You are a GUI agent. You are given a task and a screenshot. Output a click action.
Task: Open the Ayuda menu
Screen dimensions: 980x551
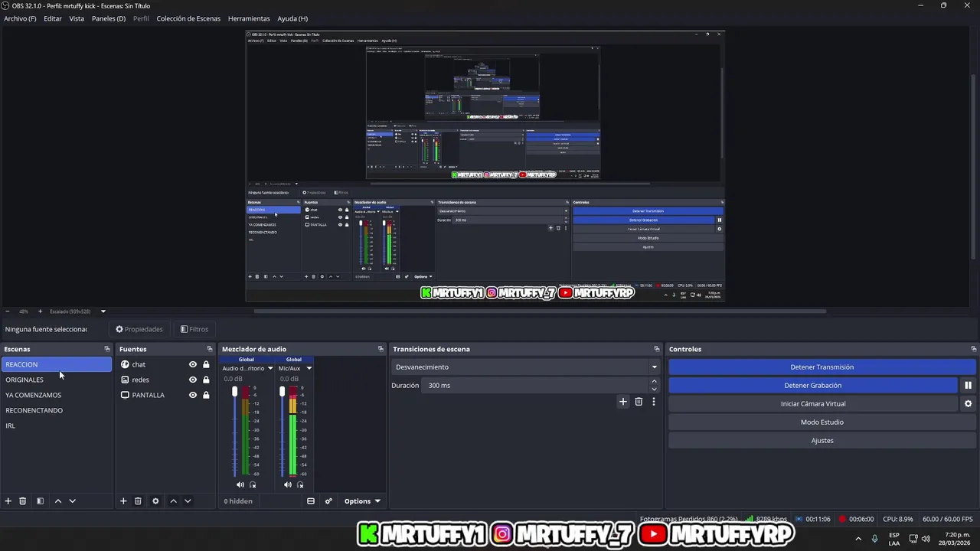pos(292,18)
